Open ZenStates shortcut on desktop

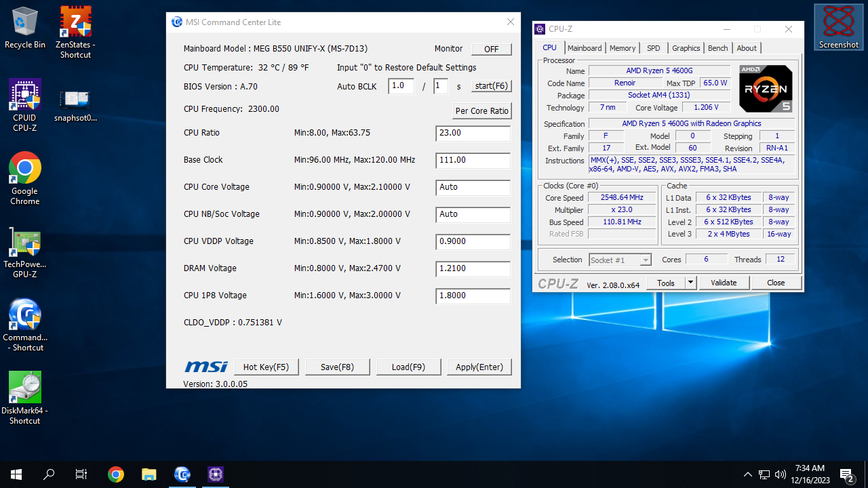pyautogui.click(x=75, y=32)
